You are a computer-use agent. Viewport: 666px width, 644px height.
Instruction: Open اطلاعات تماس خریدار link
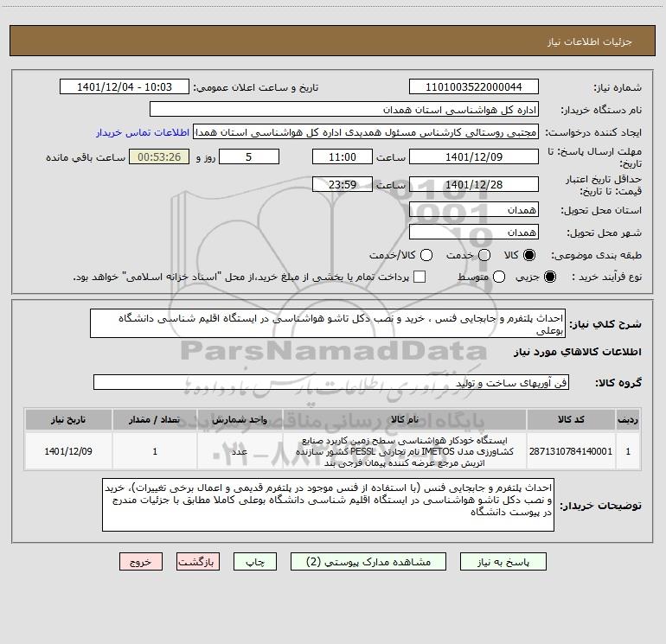(x=143, y=132)
